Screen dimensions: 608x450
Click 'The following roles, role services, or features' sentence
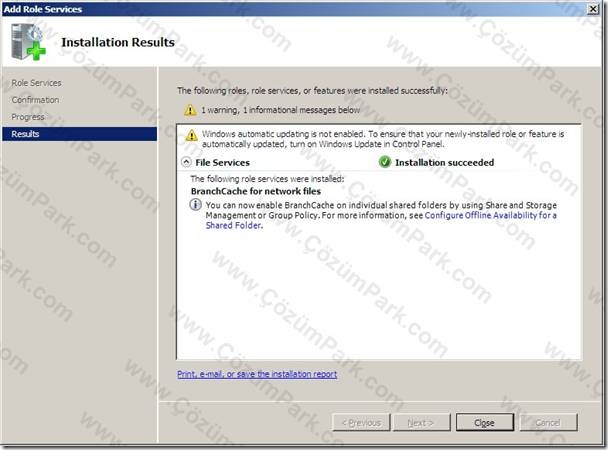[x=313, y=91]
